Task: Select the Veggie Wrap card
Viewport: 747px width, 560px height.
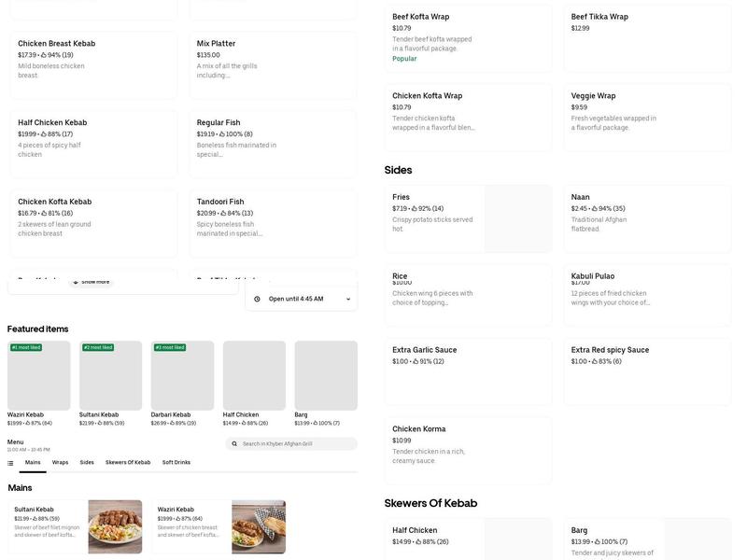Action: pos(647,118)
